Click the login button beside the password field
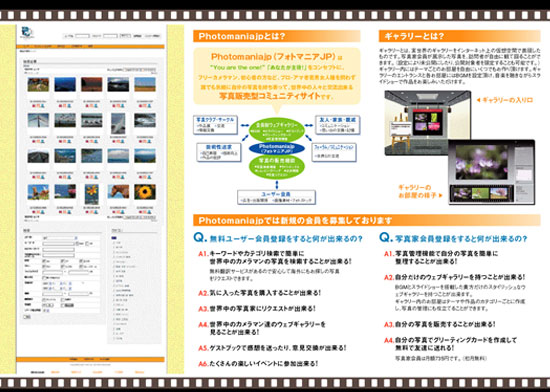550x392 pixels. [x=125, y=36]
